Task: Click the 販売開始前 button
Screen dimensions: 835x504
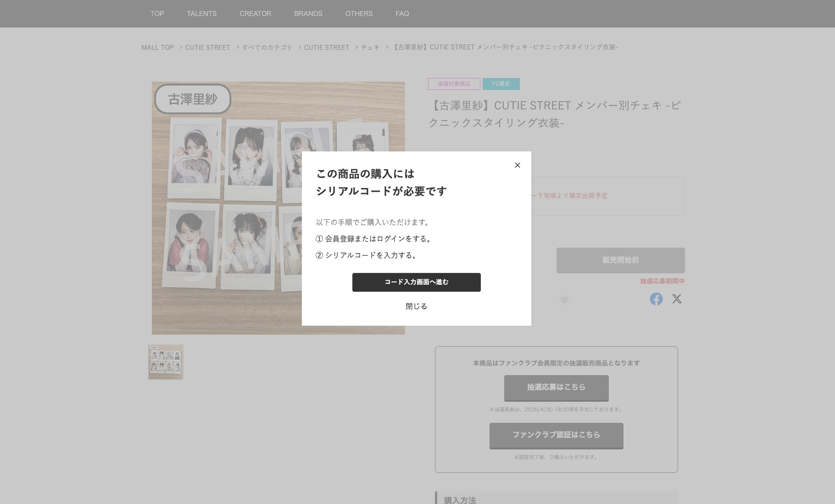Action: coord(620,260)
